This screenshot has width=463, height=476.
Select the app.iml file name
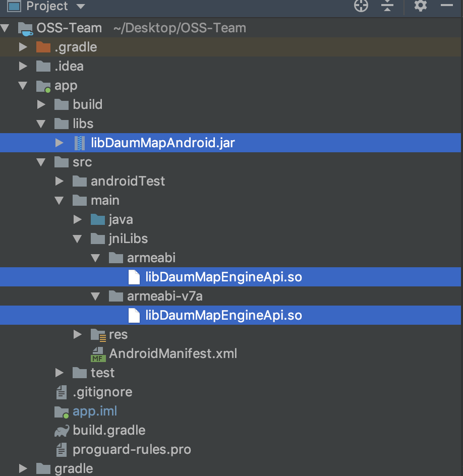[x=95, y=411]
